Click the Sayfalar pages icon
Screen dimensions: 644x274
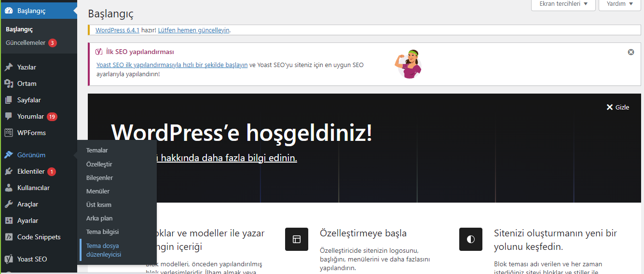click(9, 100)
